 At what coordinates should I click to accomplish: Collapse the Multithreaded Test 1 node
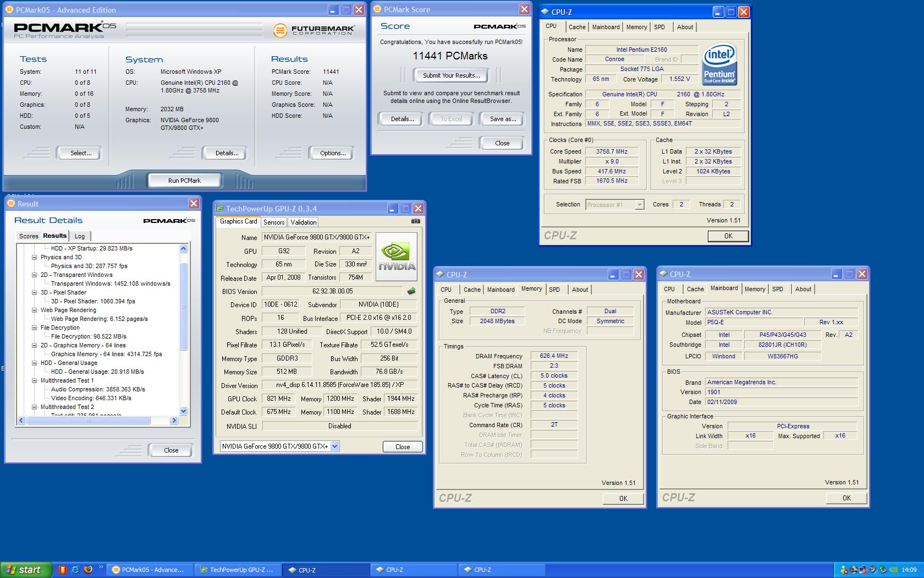coord(34,380)
